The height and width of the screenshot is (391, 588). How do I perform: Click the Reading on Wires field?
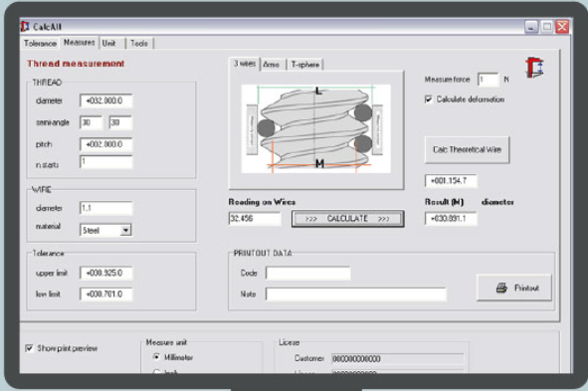tap(255, 218)
